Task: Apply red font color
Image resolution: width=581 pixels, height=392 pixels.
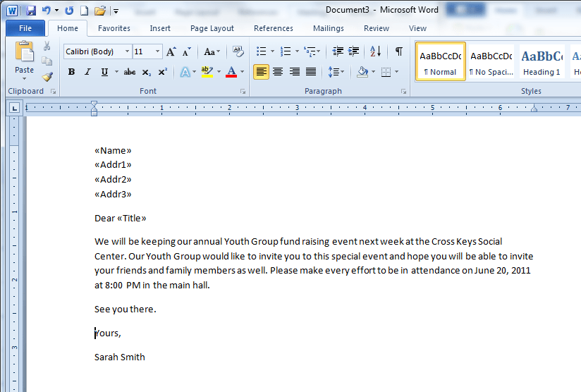Action: 231,71
